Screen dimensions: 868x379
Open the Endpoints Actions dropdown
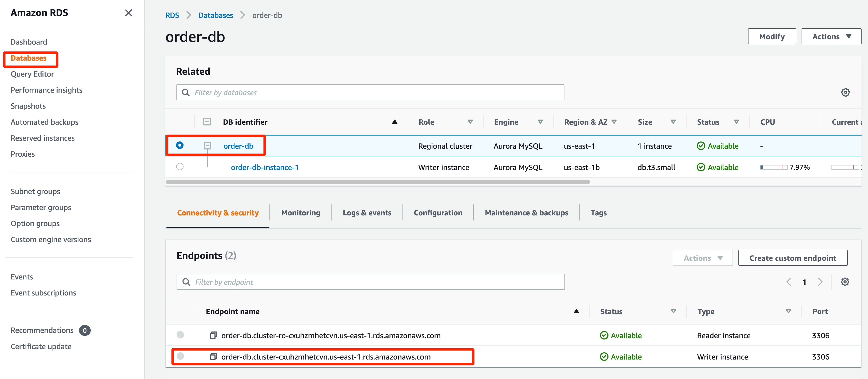coord(703,258)
